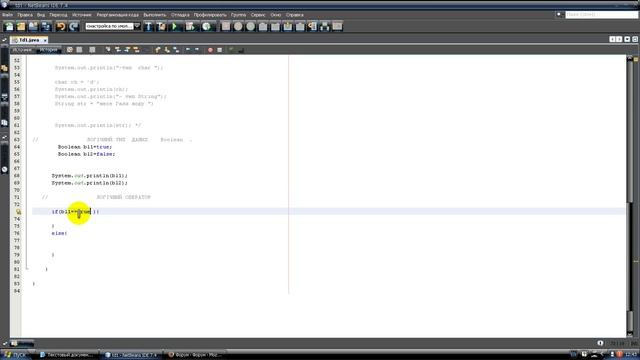Viewport: 640px width, 360px height.
Task: Click the New File toolbar icon
Action: click(9, 27)
